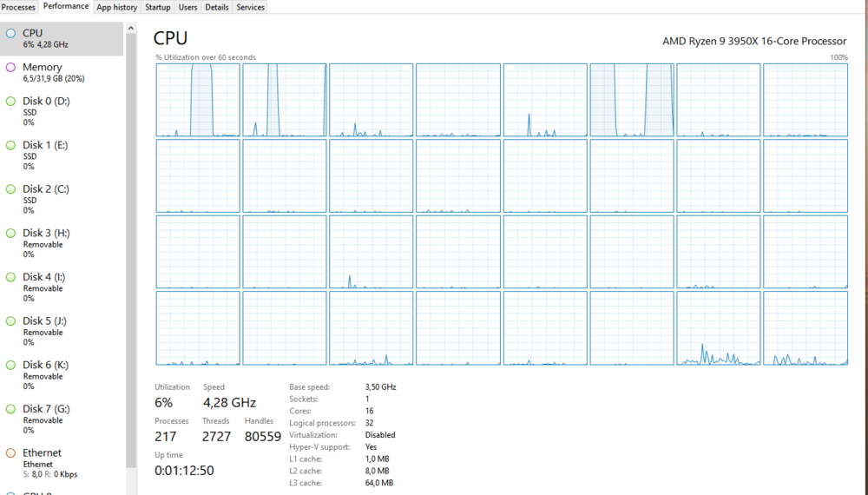Open the App history tab

[117, 7]
